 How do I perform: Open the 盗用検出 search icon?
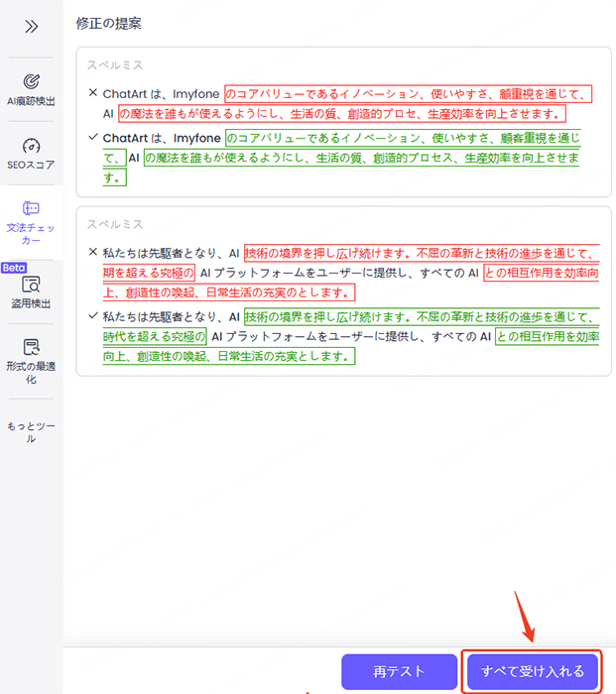[x=31, y=285]
